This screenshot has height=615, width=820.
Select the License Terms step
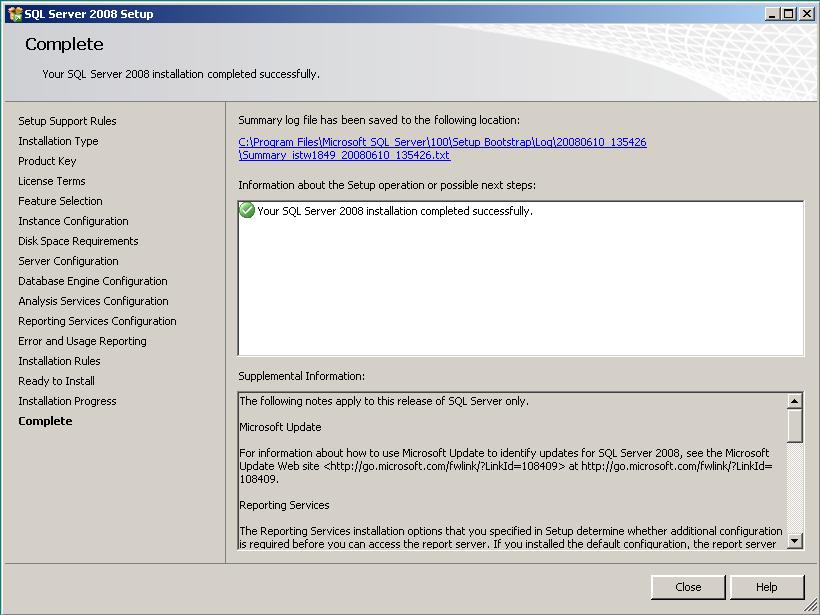pos(52,181)
